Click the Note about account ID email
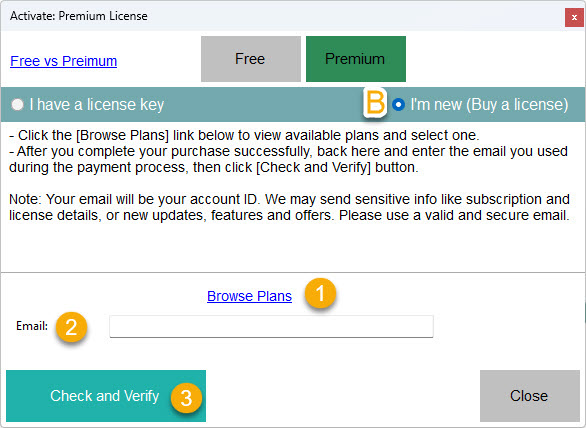 click(x=289, y=207)
